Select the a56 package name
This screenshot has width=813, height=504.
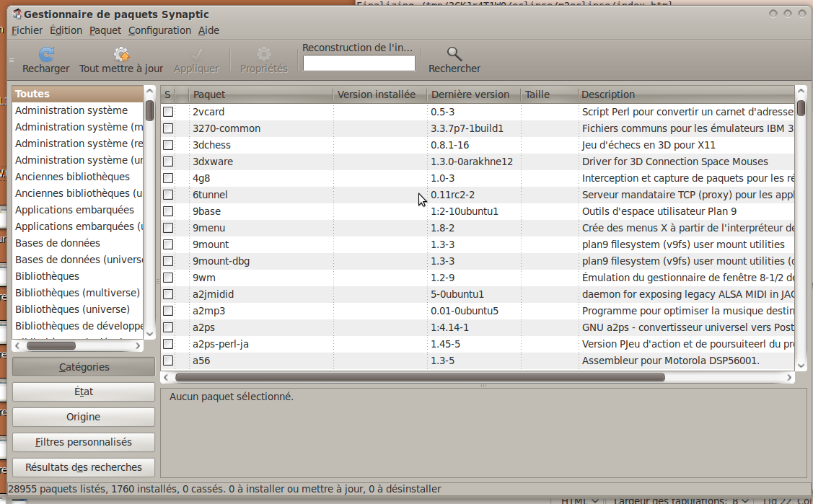tap(201, 361)
